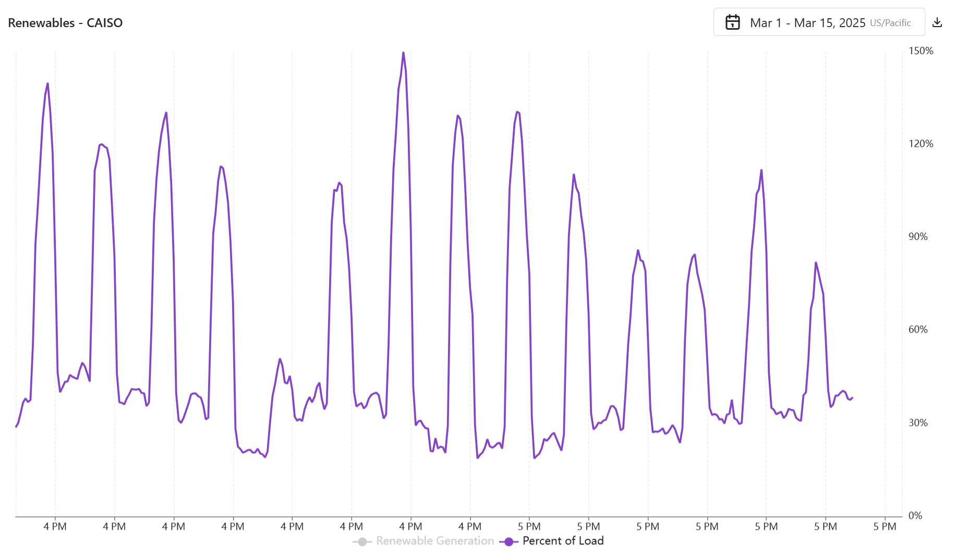Click the 90% y-axis label
Viewport: 956px width, 560px height.
[x=918, y=236]
